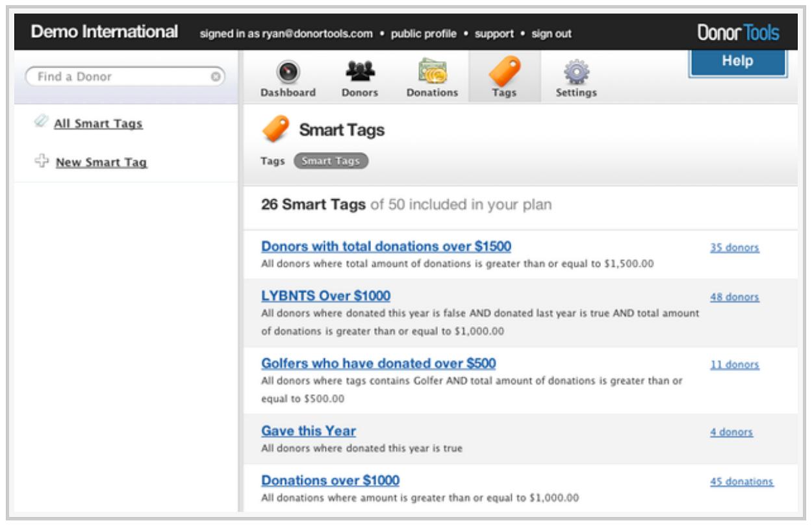
Task: Open the public profile link
Action: (424, 34)
